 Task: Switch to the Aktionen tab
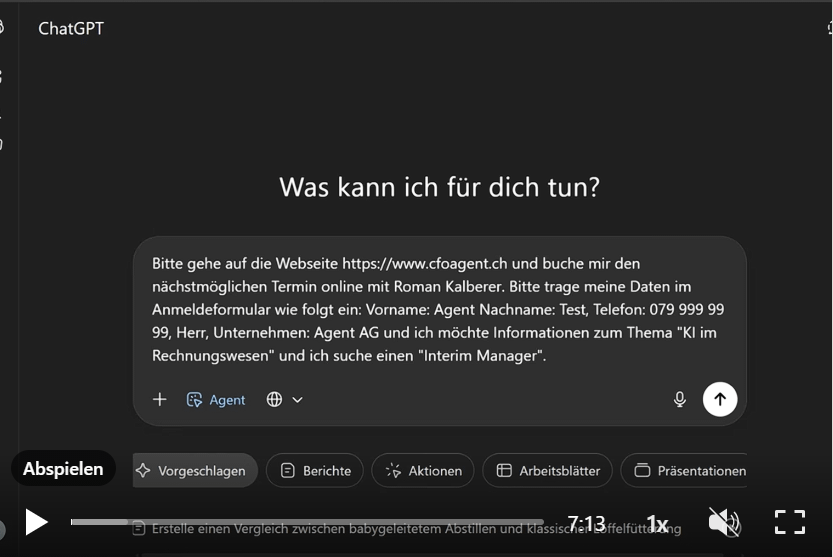pos(424,470)
